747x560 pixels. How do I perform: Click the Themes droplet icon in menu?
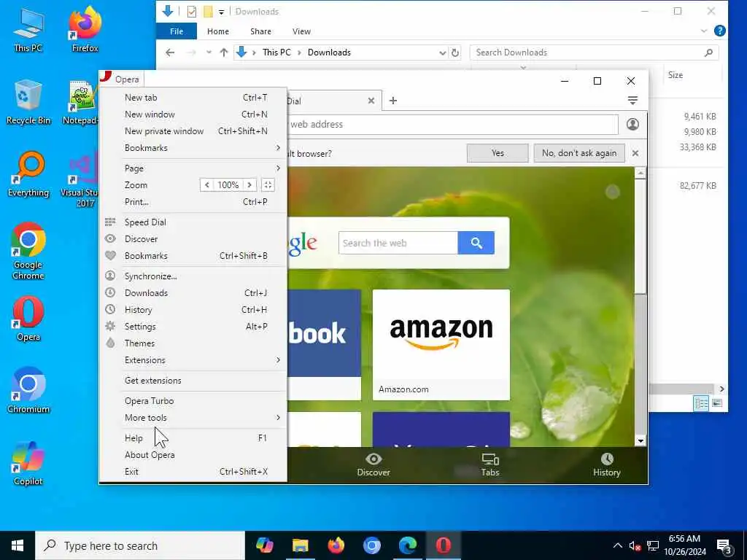click(110, 343)
